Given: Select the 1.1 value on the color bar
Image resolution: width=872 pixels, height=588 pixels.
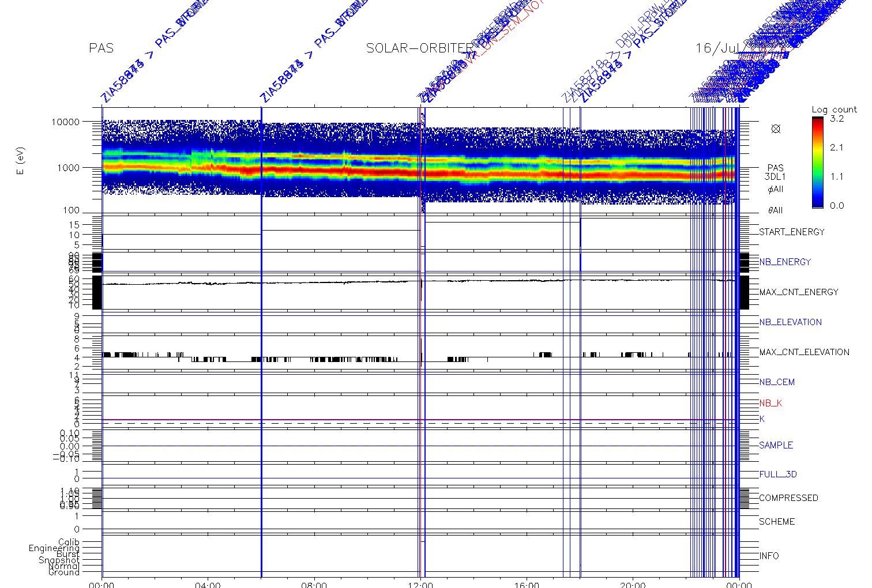Looking at the screenshot, I should click(837, 176).
